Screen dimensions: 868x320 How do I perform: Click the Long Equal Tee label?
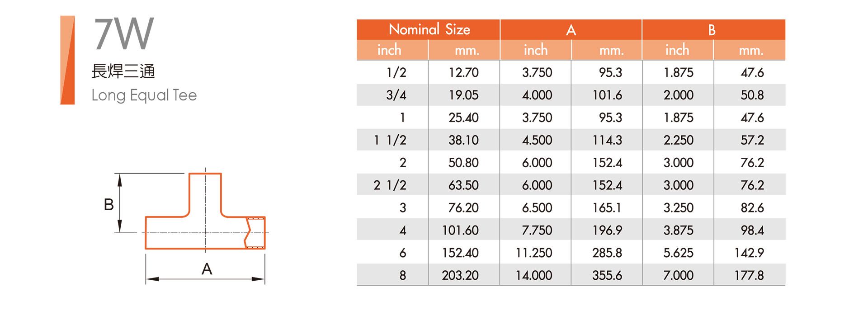[x=144, y=95]
